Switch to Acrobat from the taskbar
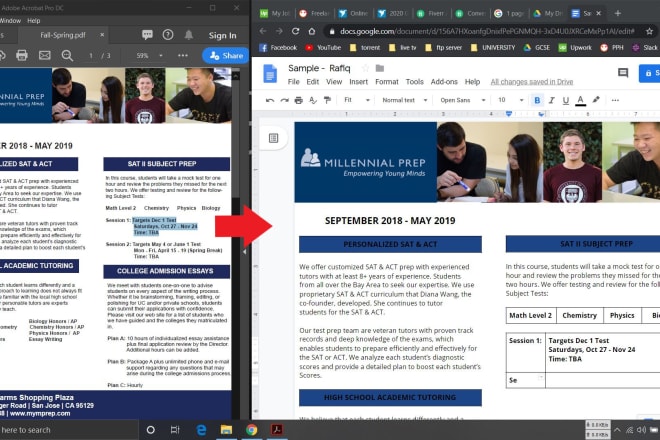The image size is (660, 440). pos(277,430)
